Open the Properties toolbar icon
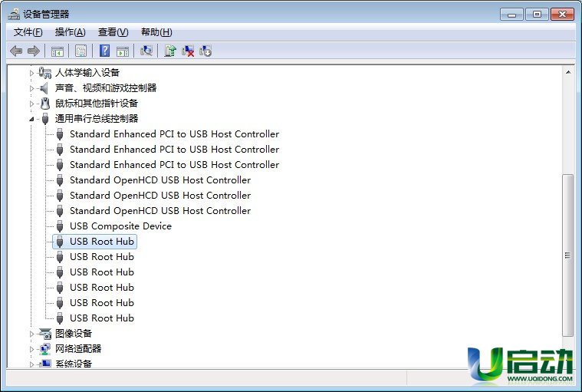The height and width of the screenshot is (392, 582). tap(81, 51)
